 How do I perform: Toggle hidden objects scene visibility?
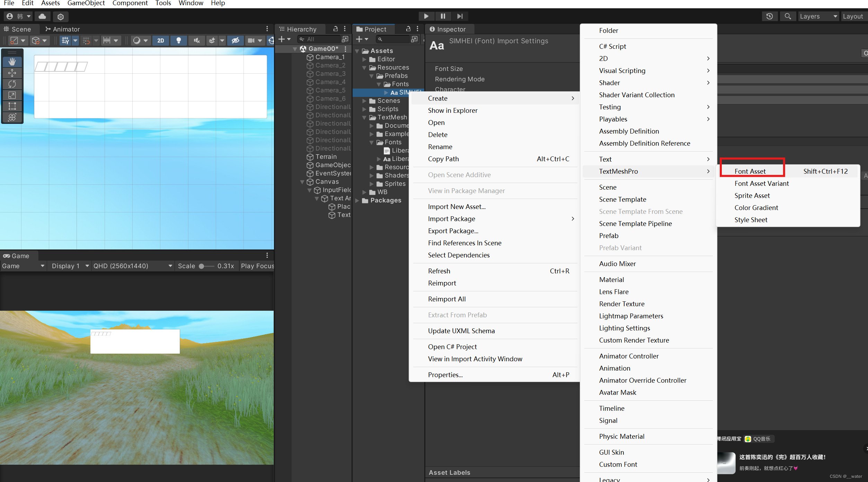(236, 40)
